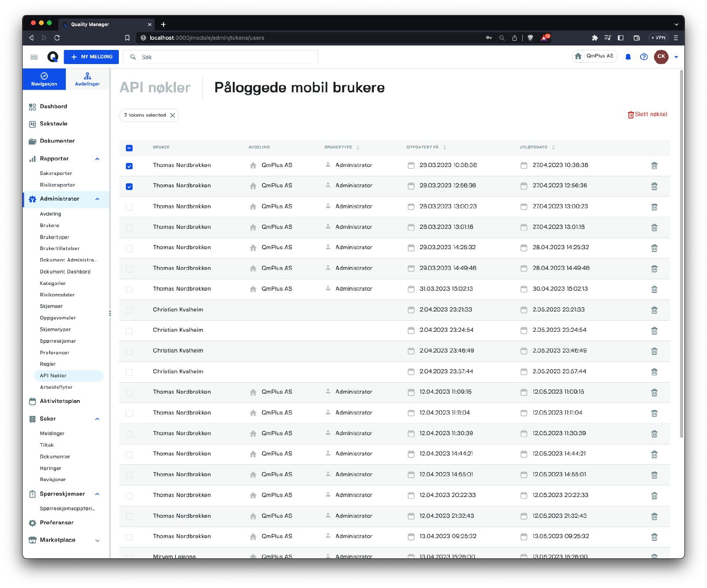Switch to the Avdelinger tab
Screen dimensions: 707x588
pos(87,79)
